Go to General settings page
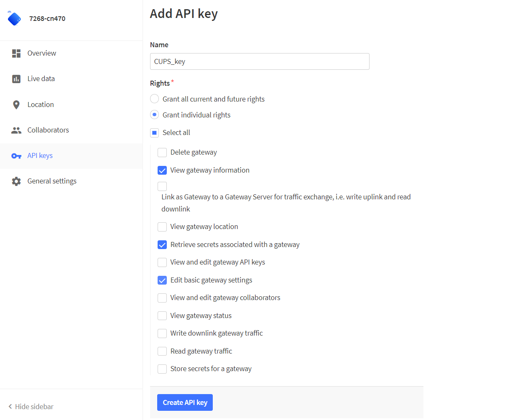 pos(52,181)
